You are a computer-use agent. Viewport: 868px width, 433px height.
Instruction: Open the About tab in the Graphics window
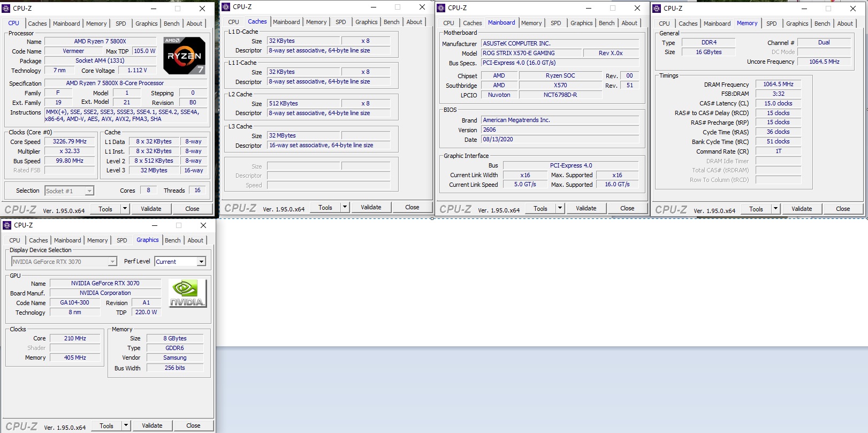tap(195, 240)
